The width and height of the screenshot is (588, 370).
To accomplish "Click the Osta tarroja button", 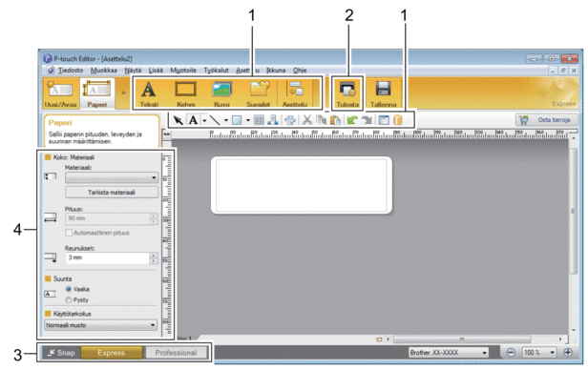I will 547,120.
